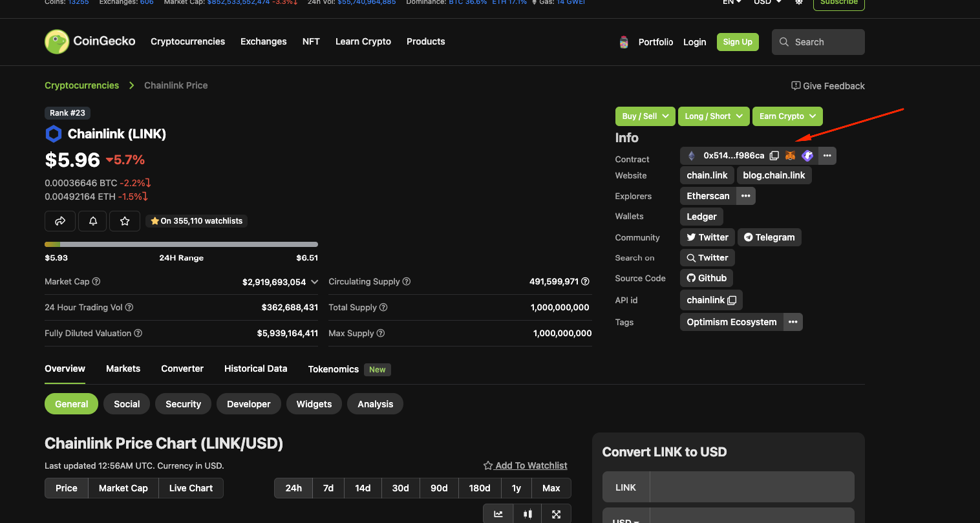The height and width of the screenshot is (523, 980).
Task: Click the Market Cap info question icon
Action: (96, 282)
